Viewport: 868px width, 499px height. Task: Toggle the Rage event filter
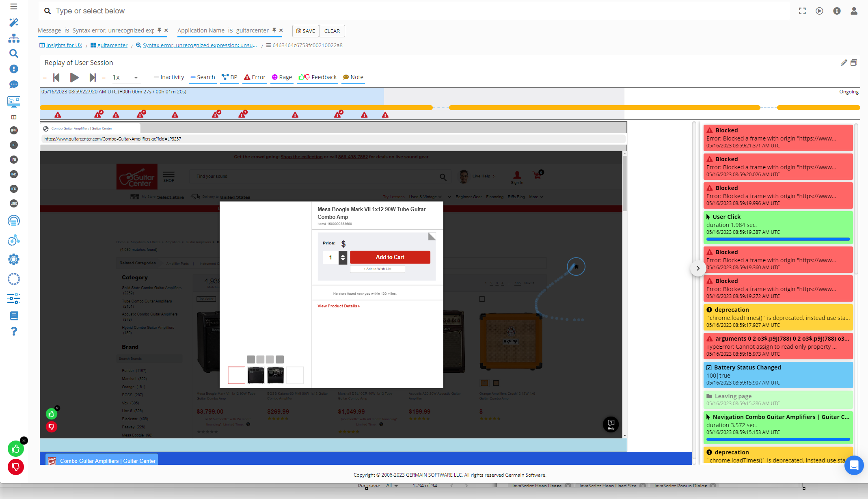(x=282, y=77)
